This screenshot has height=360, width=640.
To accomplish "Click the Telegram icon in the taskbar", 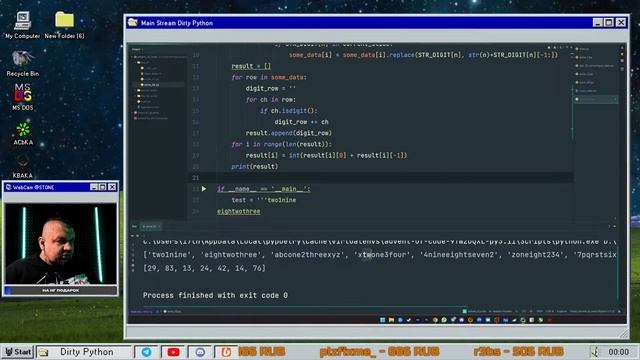I will [146, 352].
